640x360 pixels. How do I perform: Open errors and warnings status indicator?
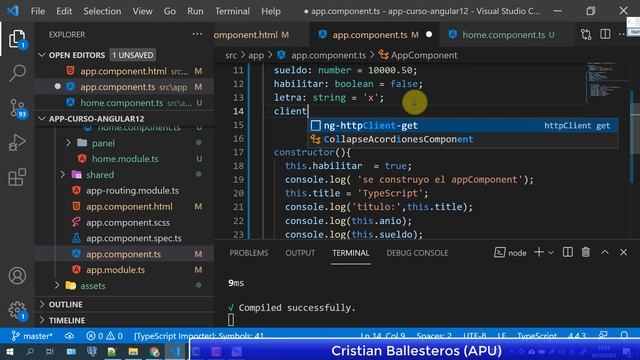(x=104, y=336)
